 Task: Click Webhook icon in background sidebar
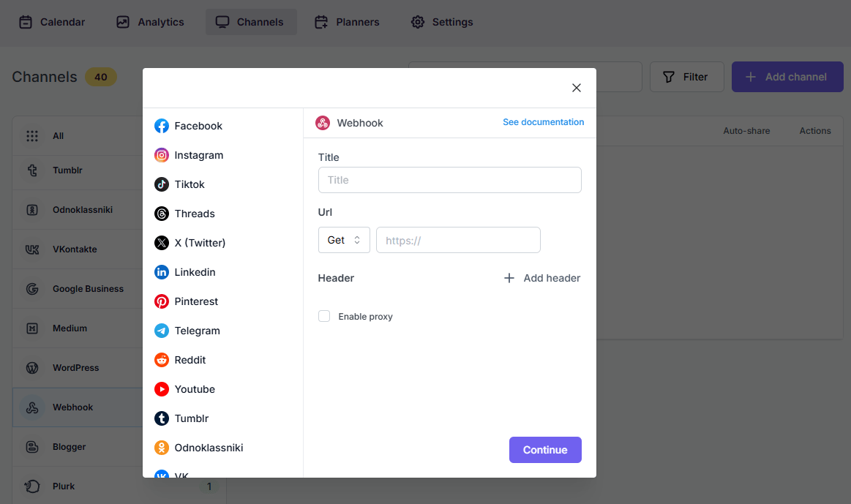click(x=32, y=407)
